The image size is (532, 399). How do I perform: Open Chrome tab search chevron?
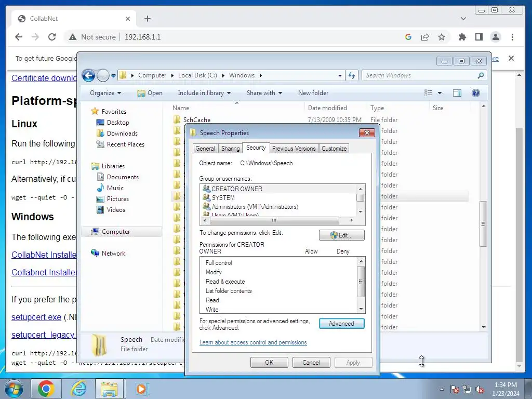[x=463, y=19]
